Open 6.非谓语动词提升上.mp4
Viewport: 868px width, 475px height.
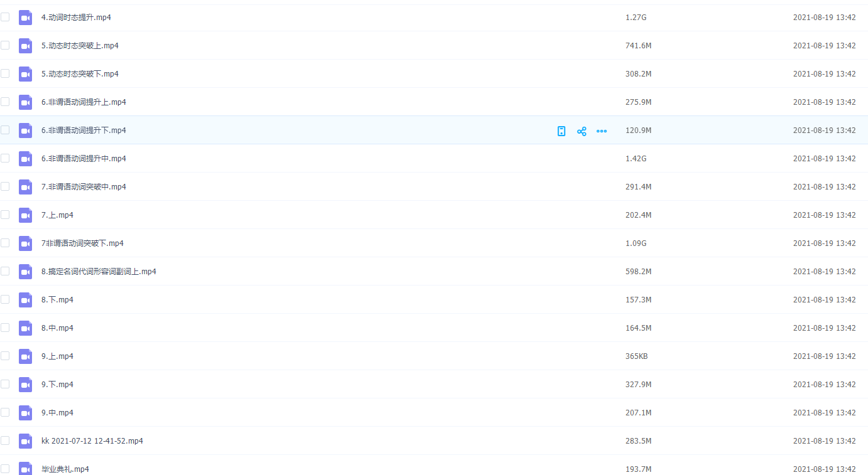click(84, 102)
